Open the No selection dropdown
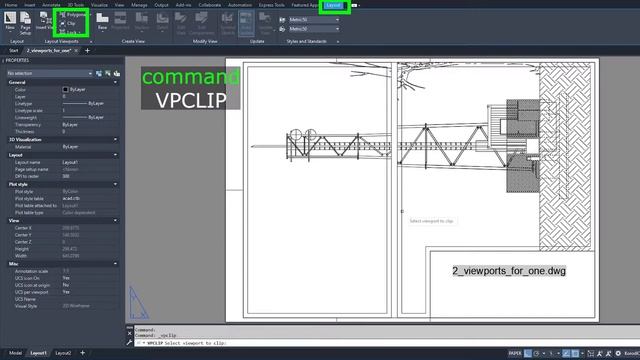The image size is (640, 360). coord(49,73)
